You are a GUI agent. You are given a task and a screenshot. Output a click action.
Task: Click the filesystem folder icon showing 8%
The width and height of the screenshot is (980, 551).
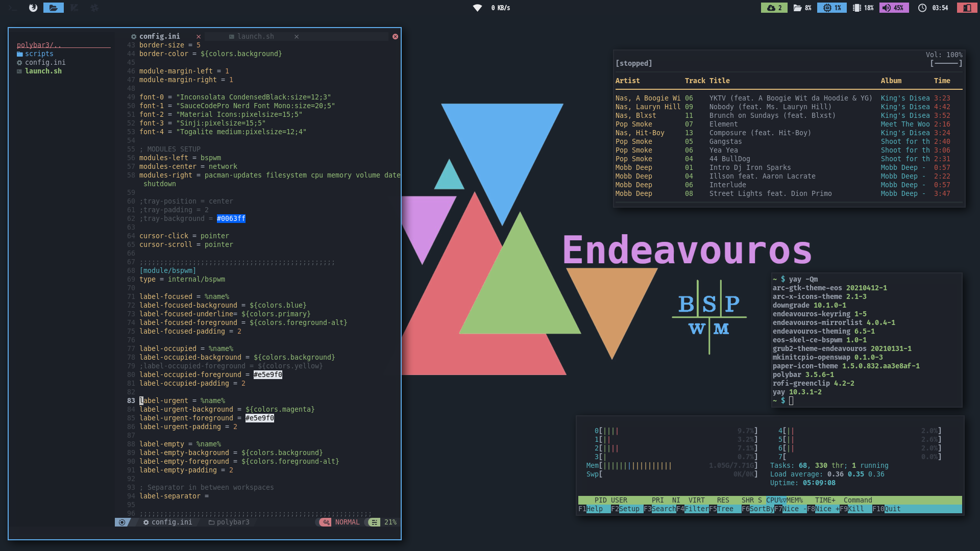797,8
